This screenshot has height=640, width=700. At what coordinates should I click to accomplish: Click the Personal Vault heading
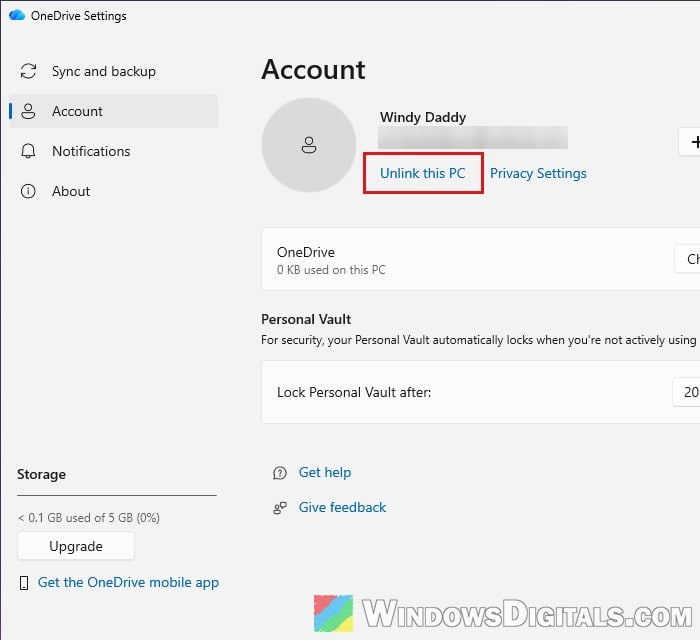click(x=306, y=320)
